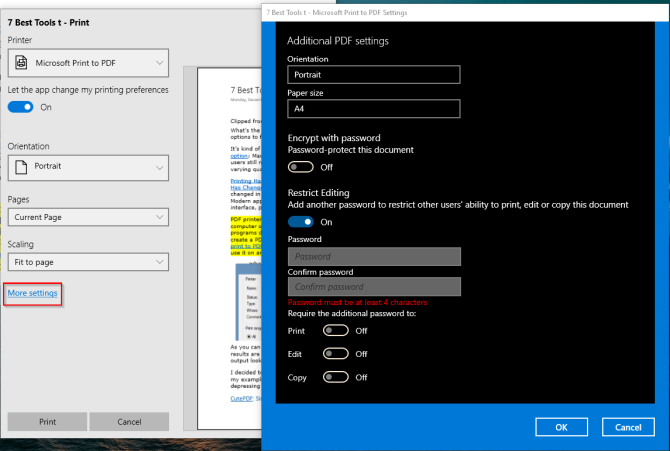This screenshot has width=670, height=451.
Task: Expand the Printer dropdown chevron
Action: (159, 62)
